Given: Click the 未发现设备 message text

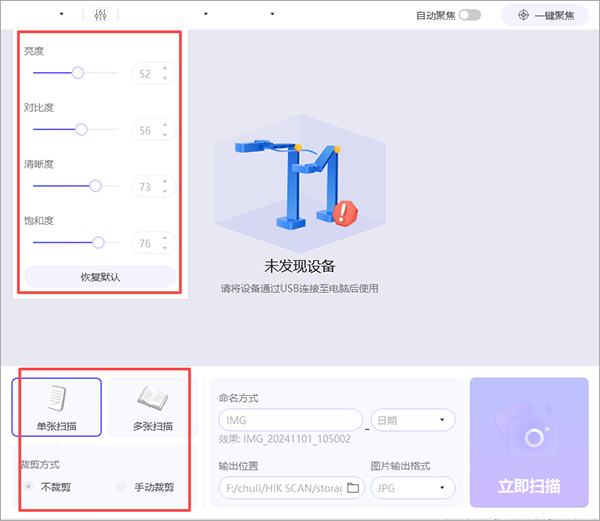Looking at the screenshot, I should tap(300, 266).
